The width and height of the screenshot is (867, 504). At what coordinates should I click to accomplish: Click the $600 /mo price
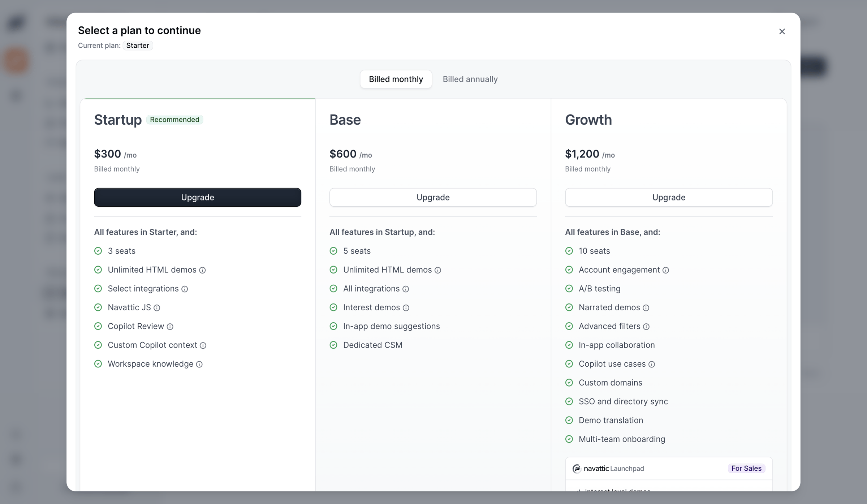point(351,154)
